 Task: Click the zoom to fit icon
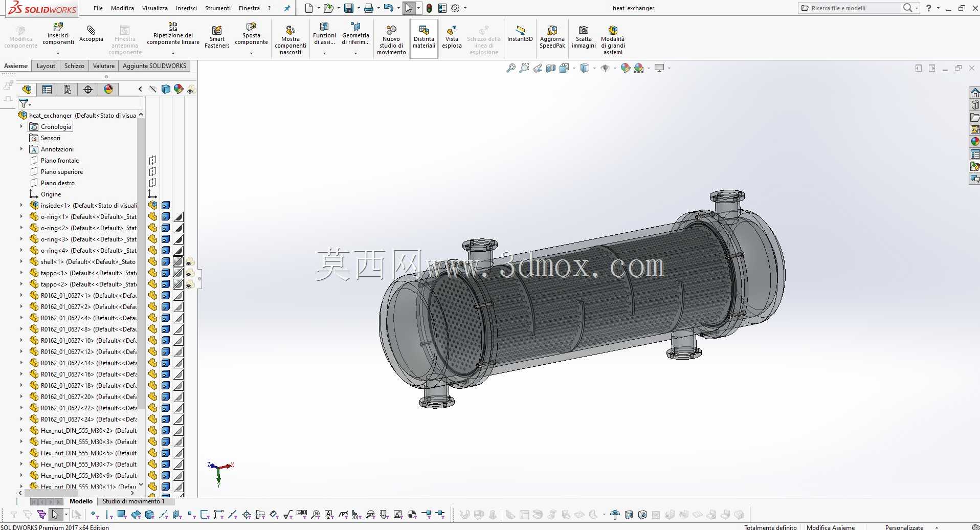click(510, 68)
